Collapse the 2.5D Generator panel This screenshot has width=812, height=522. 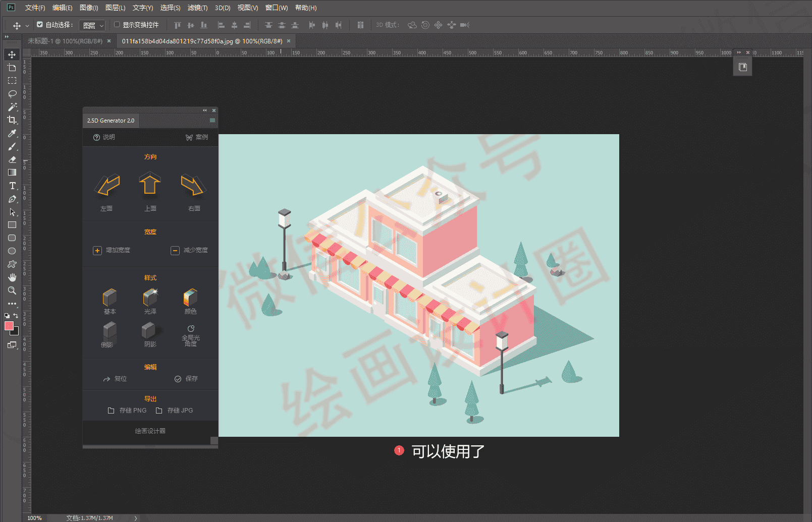click(x=205, y=110)
